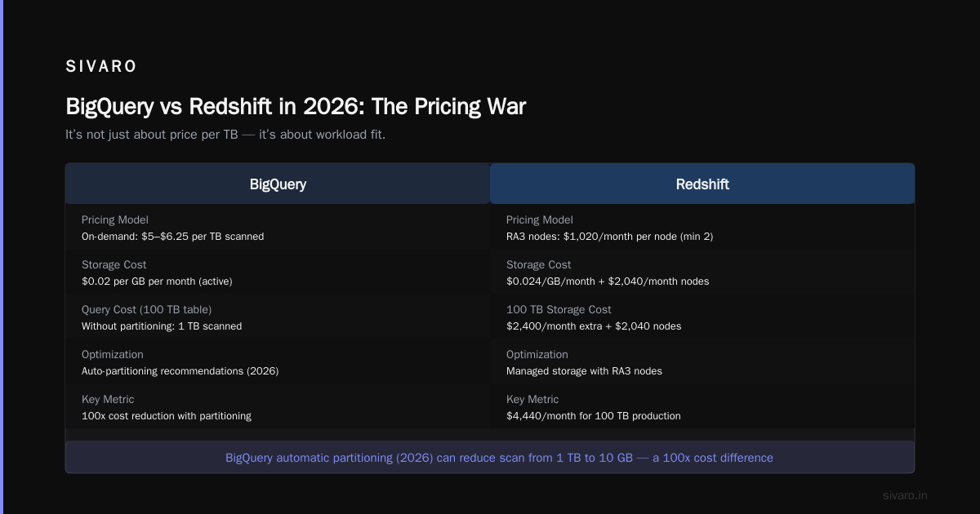This screenshot has height=514, width=980.
Task: Click the BigQuery "Pricing Model" label
Action: [x=115, y=219]
